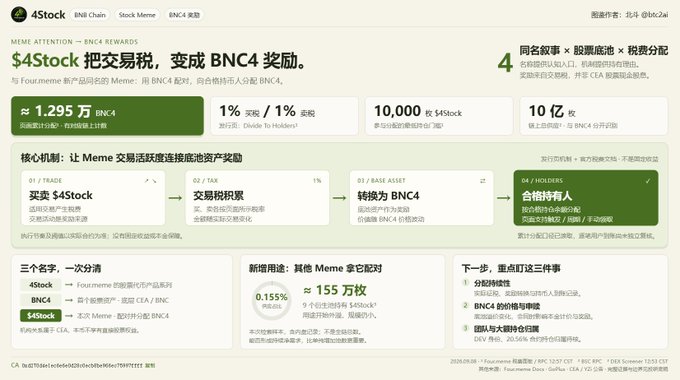Viewport: 680px width, 380px height.
Task: Select the 同名叙事 × 股票底池 × 税费分配 title
Action: (594, 50)
